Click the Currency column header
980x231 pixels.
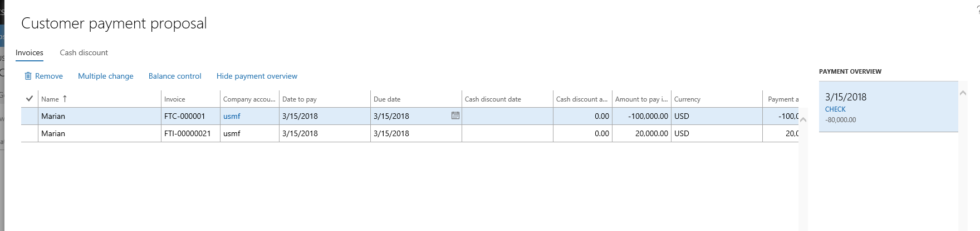click(x=687, y=99)
